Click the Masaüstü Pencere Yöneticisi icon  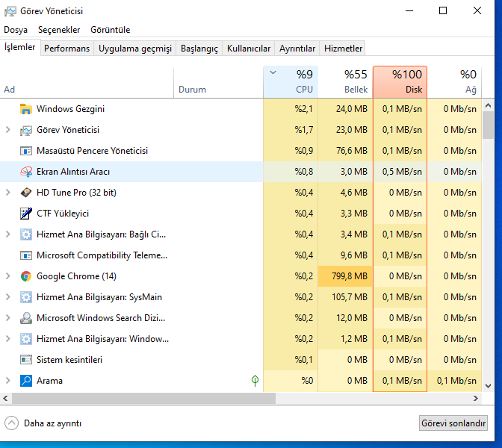[x=26, y=151]
